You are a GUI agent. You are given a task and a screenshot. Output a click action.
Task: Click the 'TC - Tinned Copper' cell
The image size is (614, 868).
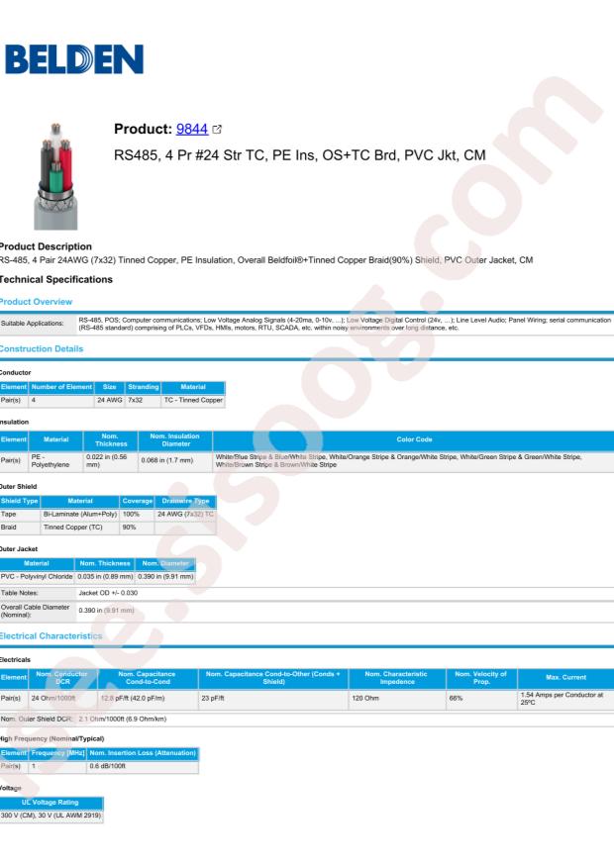coord(193,400)
